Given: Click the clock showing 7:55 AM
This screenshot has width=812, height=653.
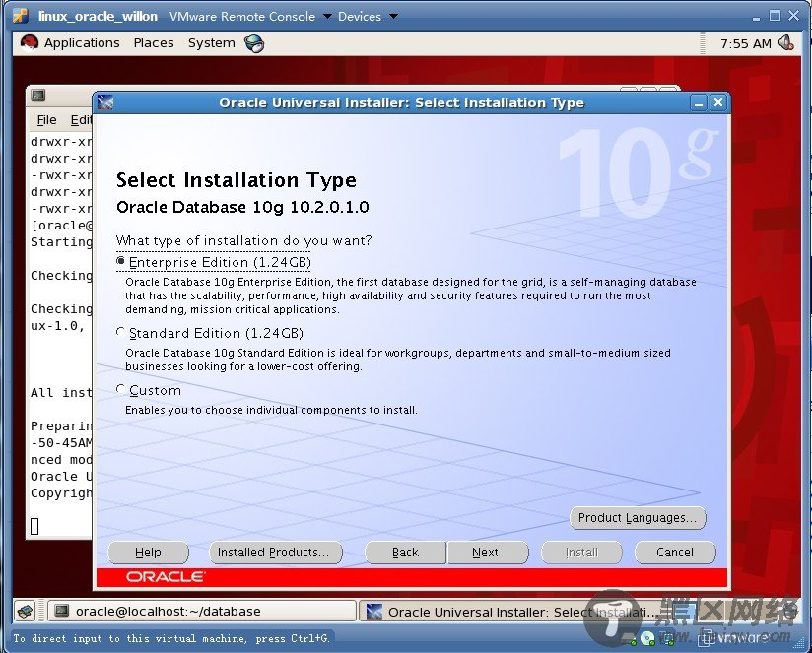Looking at the screenshot, I should click(746, 43).
